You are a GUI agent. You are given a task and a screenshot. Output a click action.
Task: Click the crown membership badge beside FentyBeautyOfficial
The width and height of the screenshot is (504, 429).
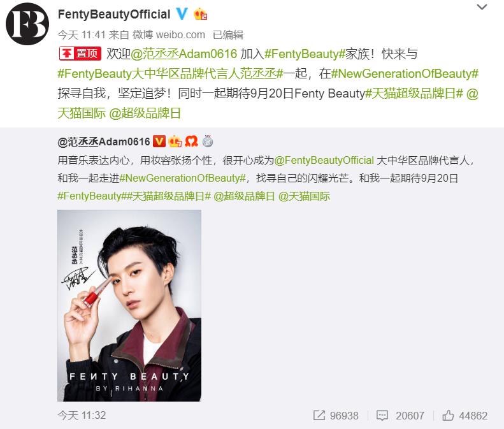(x=200, y=14)
